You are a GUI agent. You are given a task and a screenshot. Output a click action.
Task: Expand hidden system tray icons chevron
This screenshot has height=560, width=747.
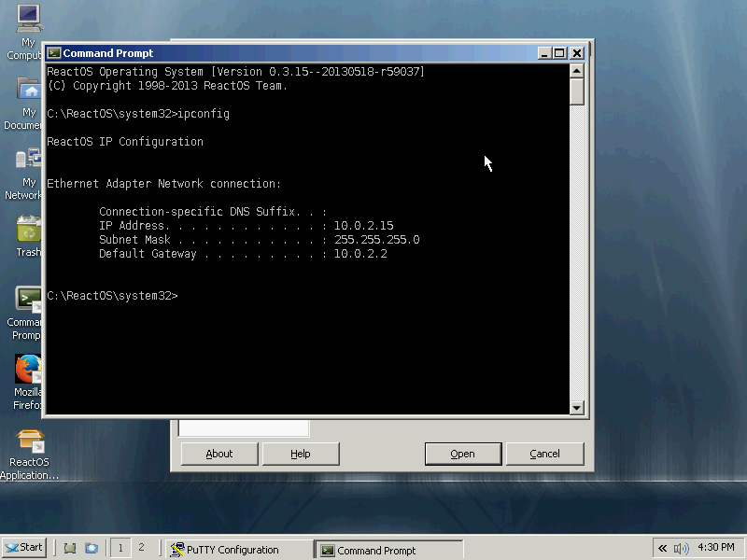(662, 549)
